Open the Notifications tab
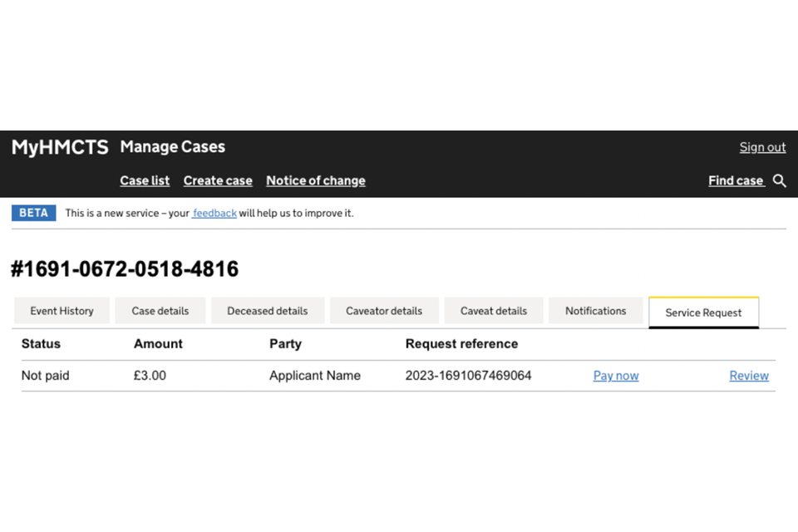Image resolution: width=798 pixels, height=532 pixels. point(595,311)
